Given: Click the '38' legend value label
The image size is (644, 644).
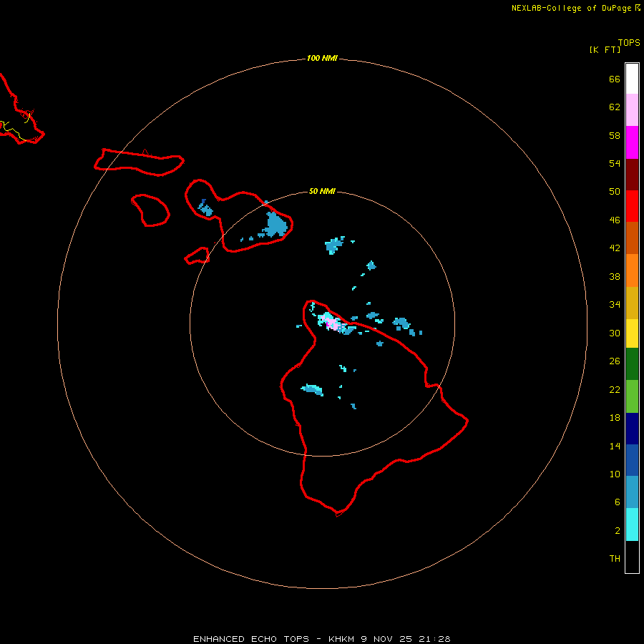Looking at the screenshot, I should [x=615, y=276].
